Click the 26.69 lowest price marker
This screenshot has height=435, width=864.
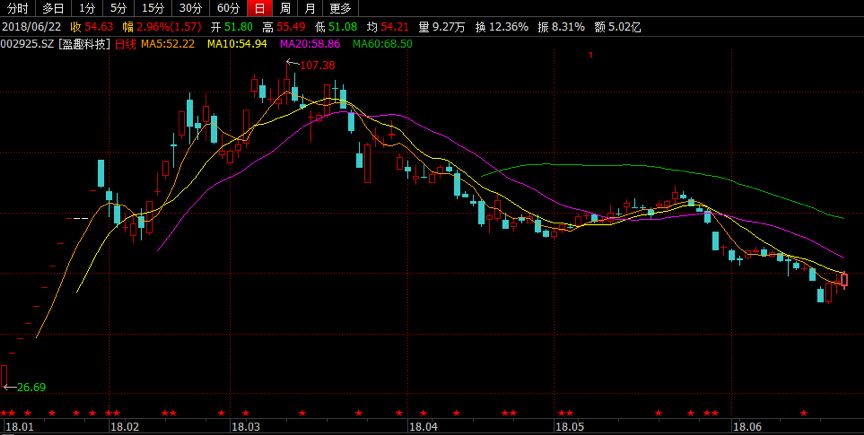(x=31, y=387)
